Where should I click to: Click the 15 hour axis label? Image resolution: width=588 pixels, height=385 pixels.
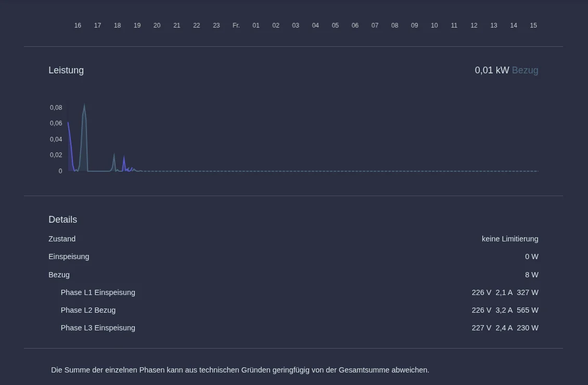tap(533, 25)
